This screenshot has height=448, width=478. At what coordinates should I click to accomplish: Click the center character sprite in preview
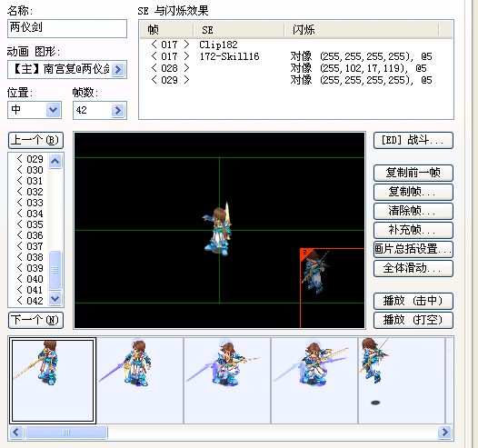tap(218, 229)
